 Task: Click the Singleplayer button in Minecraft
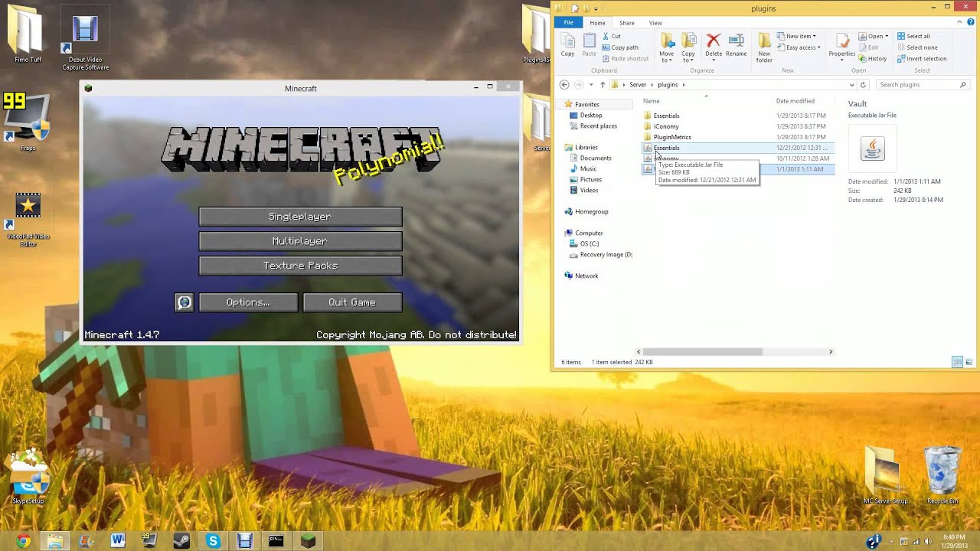pos(300,217)
